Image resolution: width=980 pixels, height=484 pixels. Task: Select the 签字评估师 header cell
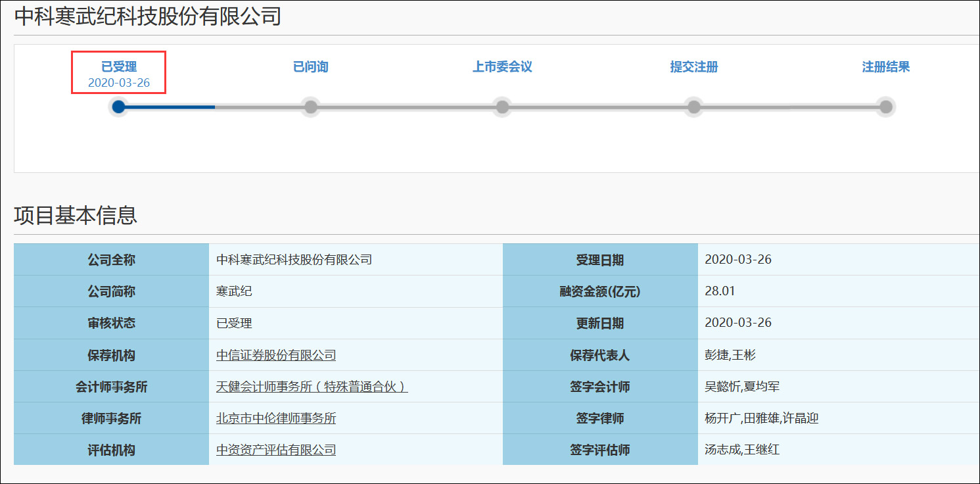coord(600,450)
